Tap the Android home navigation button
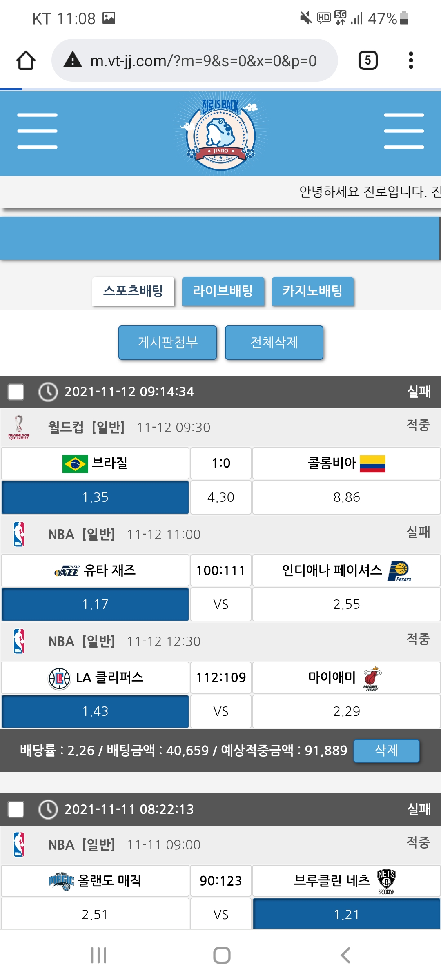Image resolution: width=441 pixels, height=980 pixels. 222,955
